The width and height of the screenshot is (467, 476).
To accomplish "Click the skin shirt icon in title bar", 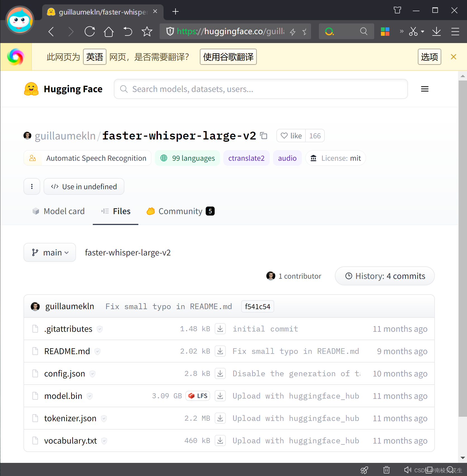I will tap(397, 10).
